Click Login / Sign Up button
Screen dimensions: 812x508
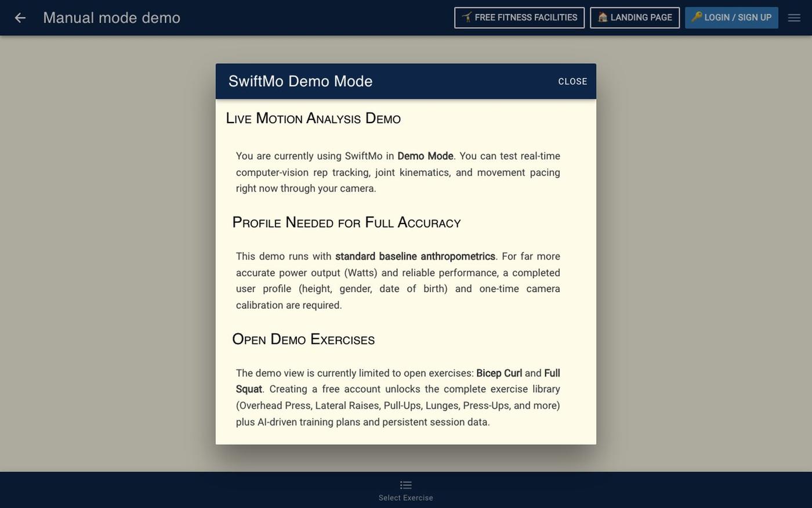[731, 17]
